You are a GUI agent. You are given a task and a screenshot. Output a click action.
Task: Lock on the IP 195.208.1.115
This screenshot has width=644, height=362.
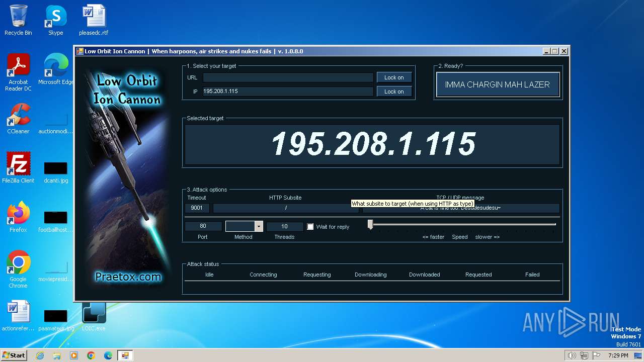[394, 92]
